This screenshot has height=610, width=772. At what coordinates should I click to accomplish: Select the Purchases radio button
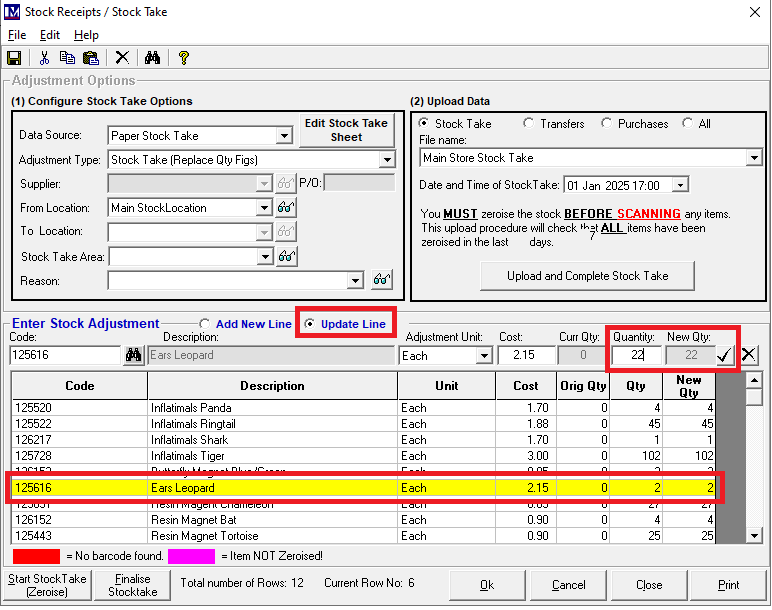[x=607, y=124]
